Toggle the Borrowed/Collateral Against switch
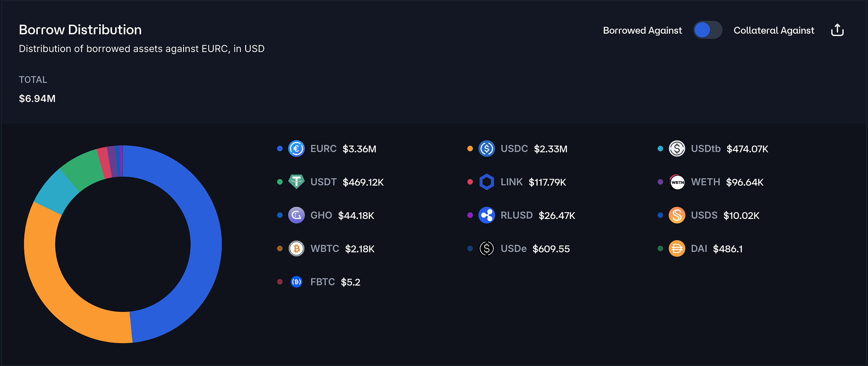This screenshot has height=366, width=868. (x=707, y=30)
